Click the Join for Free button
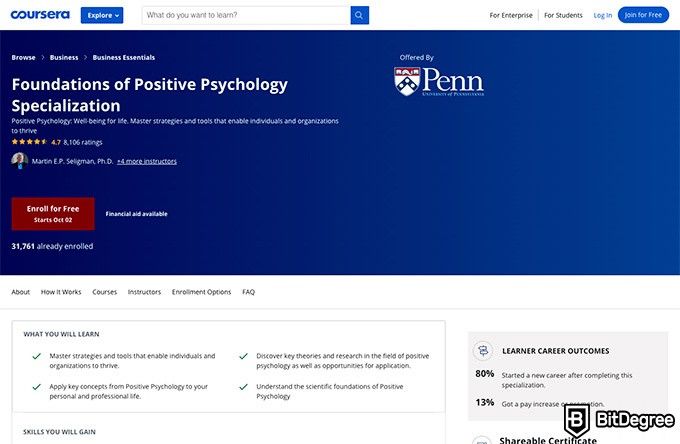The width and height of the screenshot is (680, 444). (x=643, y=15)
